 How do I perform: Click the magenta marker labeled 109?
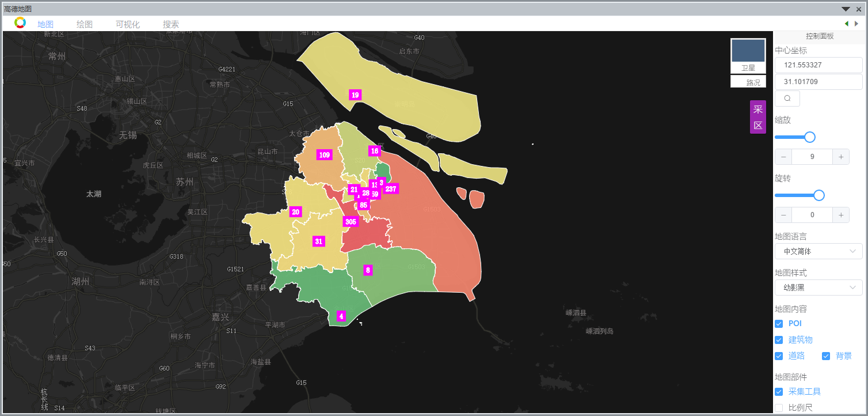pos(325,155)
